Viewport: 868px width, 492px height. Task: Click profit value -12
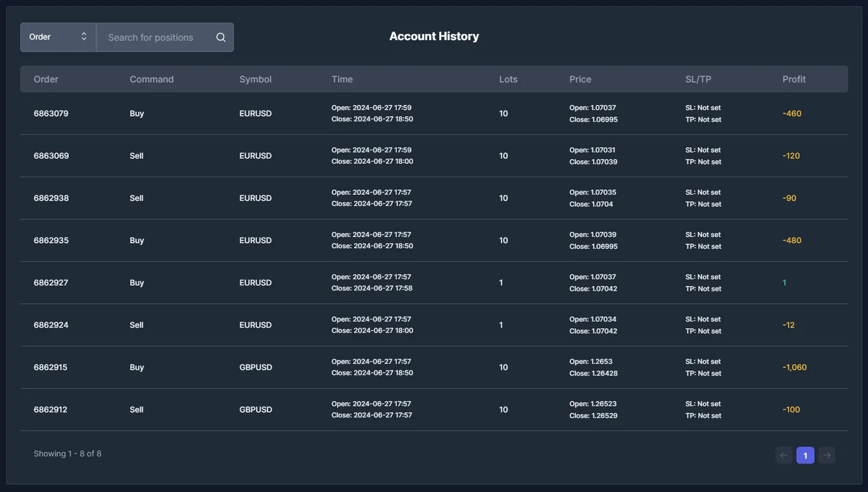pyautogui.click(x=789, y=324)
